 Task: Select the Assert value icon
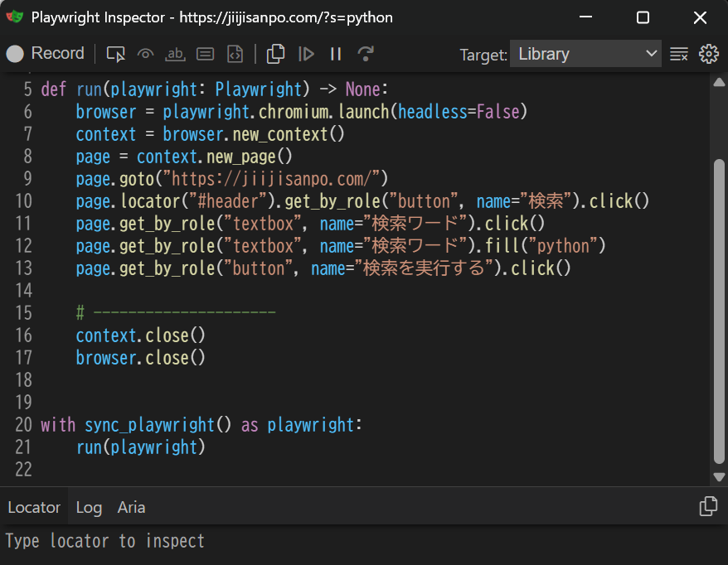(x=205, y=55)
